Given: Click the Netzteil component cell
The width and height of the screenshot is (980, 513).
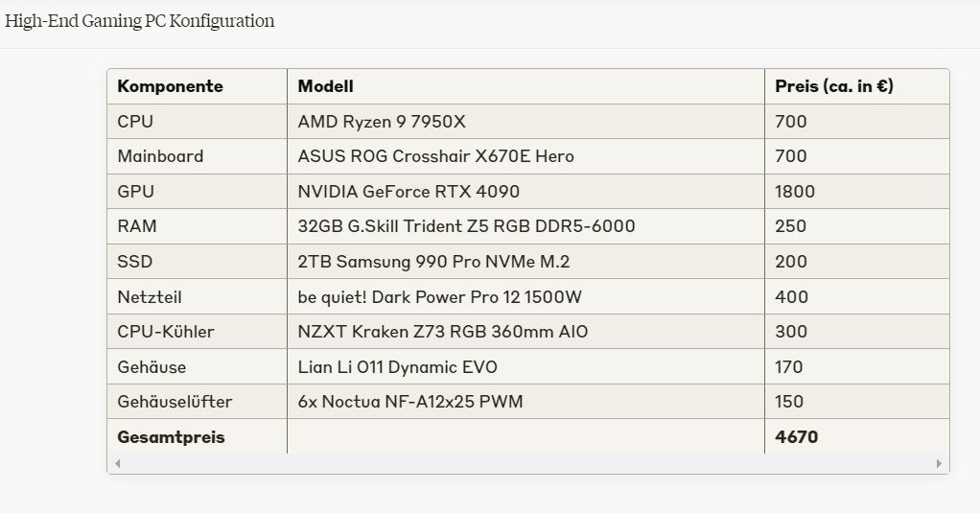Looking at the screenshot, I should point(197,296).
